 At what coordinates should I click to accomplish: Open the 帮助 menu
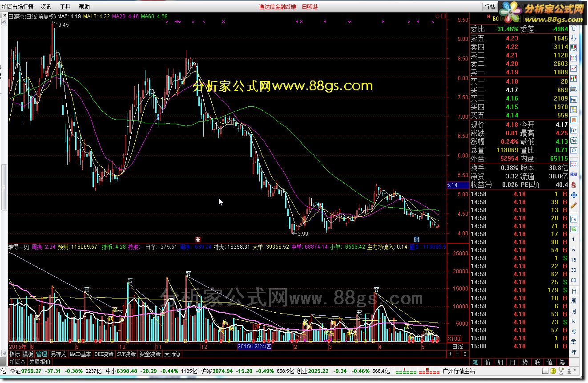point(84,7)
